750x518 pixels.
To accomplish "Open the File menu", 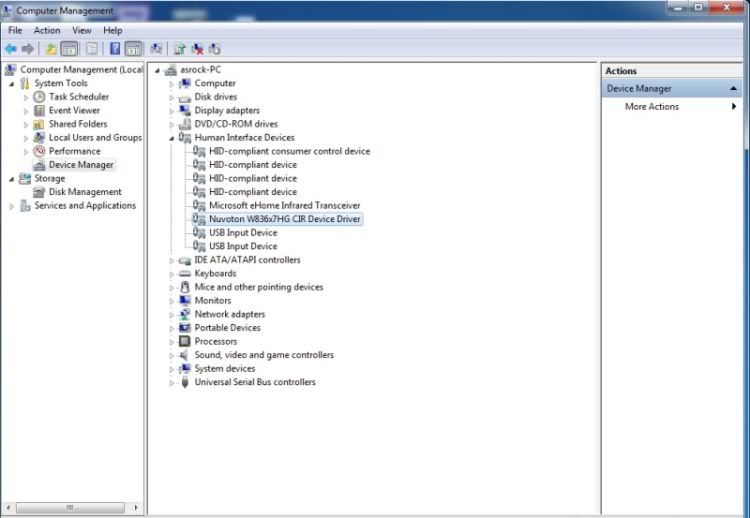I will (x=15, y=30).
